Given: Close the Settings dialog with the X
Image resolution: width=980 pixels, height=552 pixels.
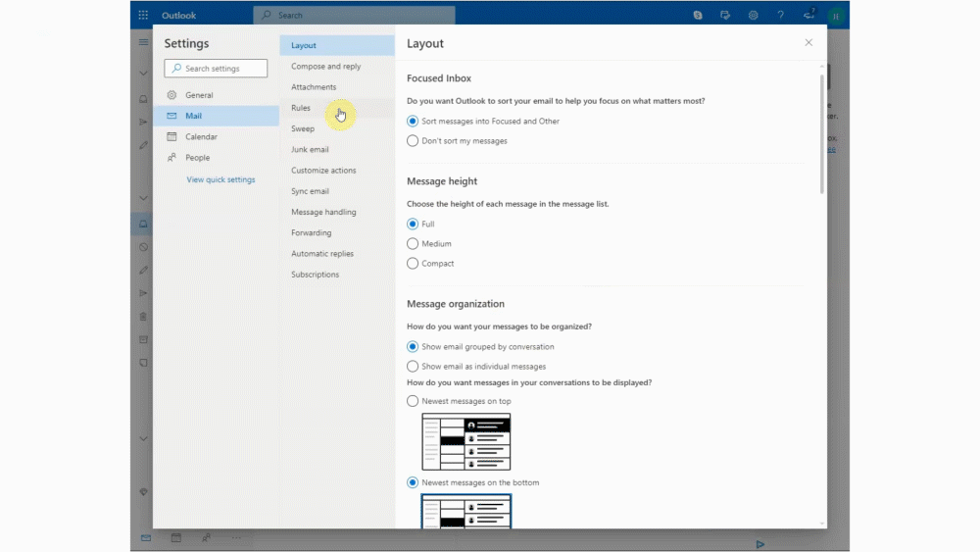Looking at the screenshot, I should point(808,42).
